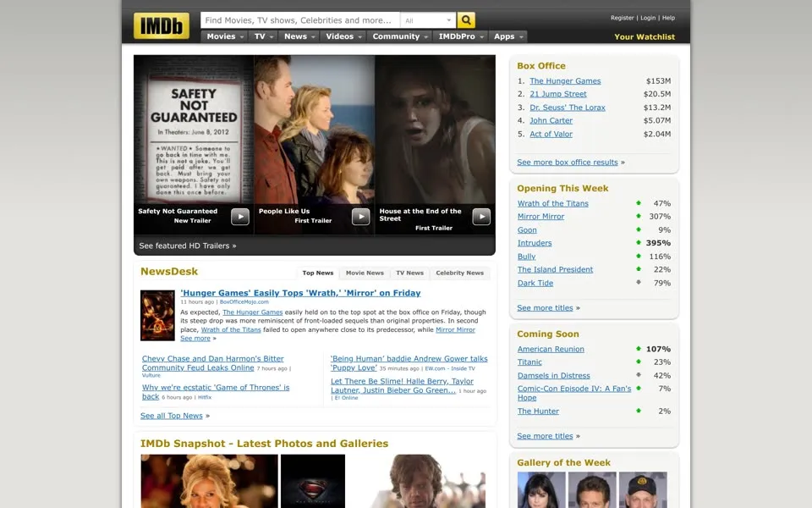812x508 pixels.
Task: Expand the Community menu
Action: 400,36
